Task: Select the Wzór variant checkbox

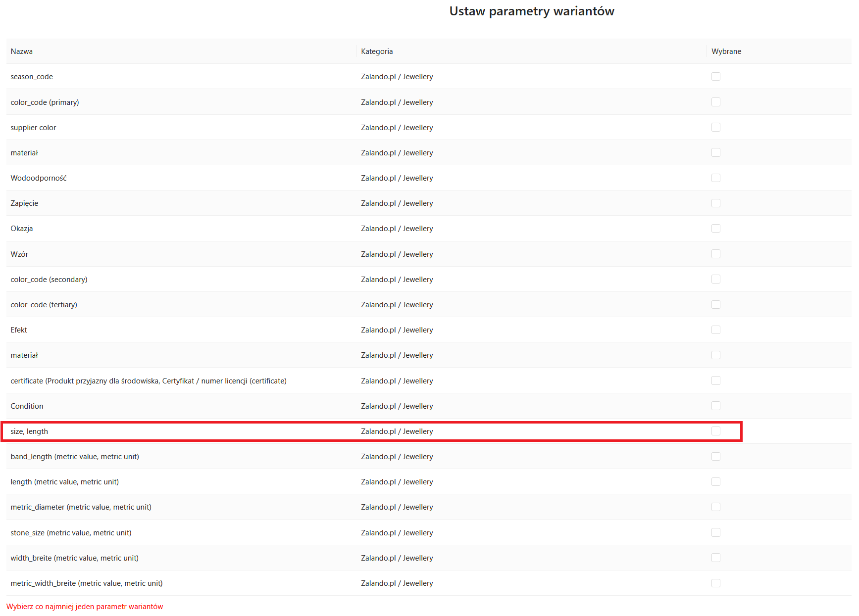Action: [715, 254]
